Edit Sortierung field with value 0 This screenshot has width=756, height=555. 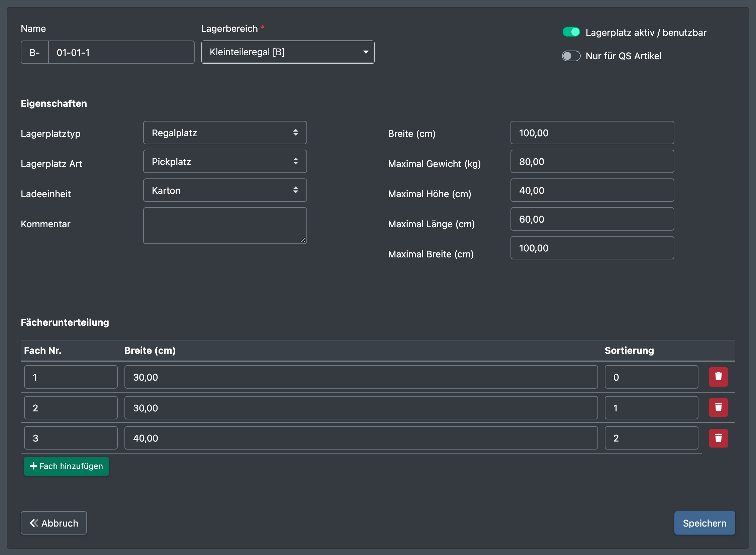point(651,377)
